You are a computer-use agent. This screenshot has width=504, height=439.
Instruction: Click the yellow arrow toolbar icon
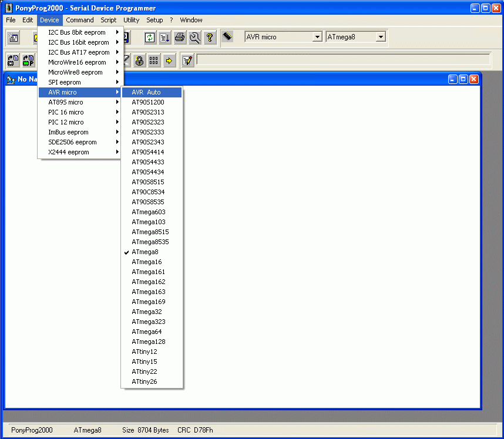pos(169,60)
